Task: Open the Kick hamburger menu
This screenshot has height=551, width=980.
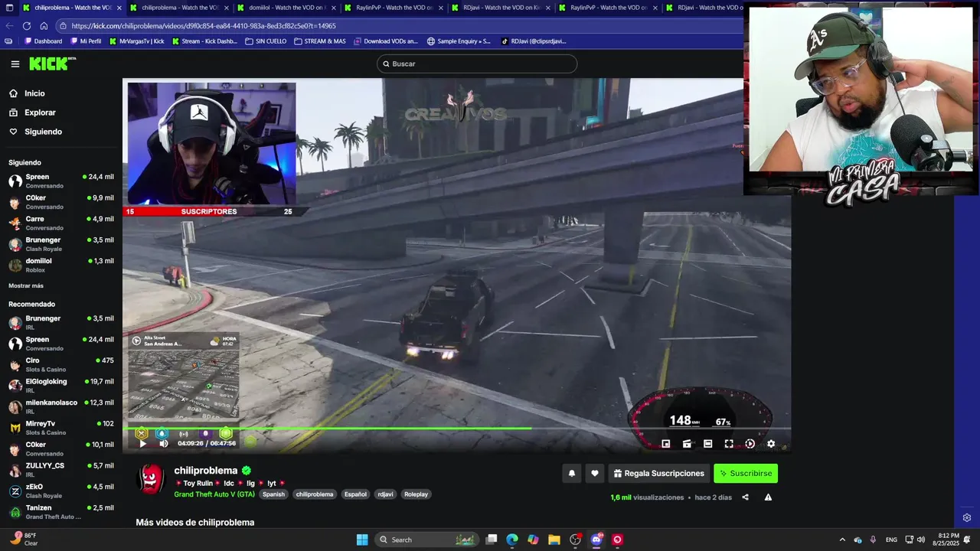Action: point(15,64)
